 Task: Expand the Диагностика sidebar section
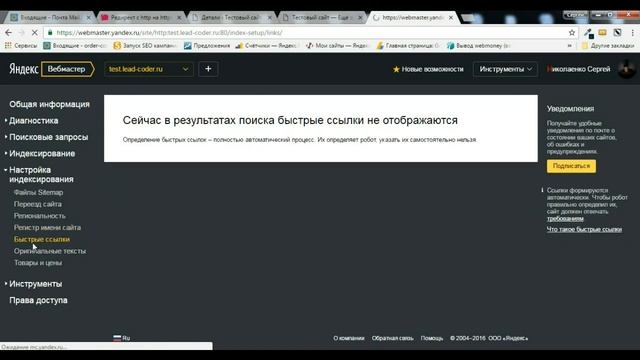click(33, 121)
